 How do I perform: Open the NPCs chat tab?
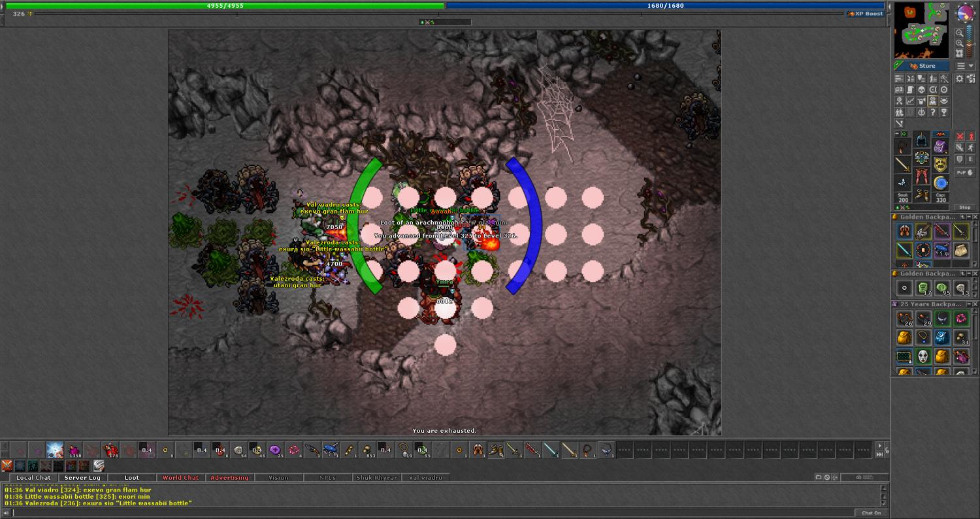(327, 478)
